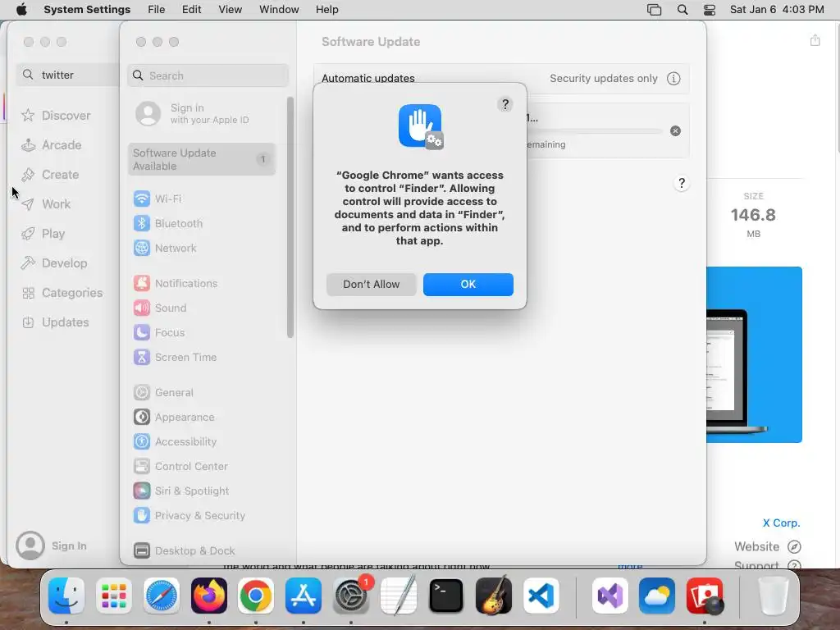
Task: Open Screen Time settings
Action: (202, 358)
